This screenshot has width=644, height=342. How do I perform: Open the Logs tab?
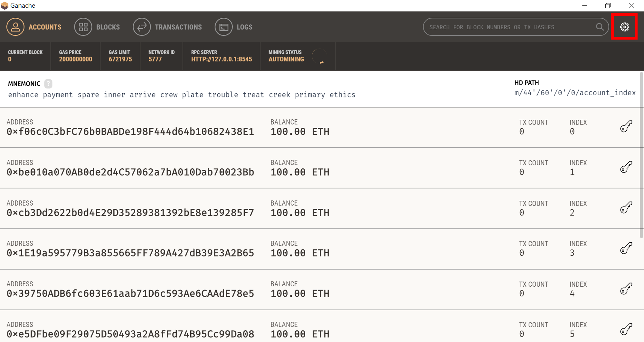[x=234, y=27]
